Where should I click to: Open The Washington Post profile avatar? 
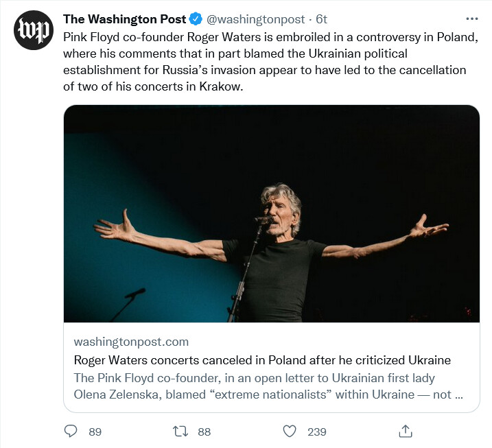point(34,30)
